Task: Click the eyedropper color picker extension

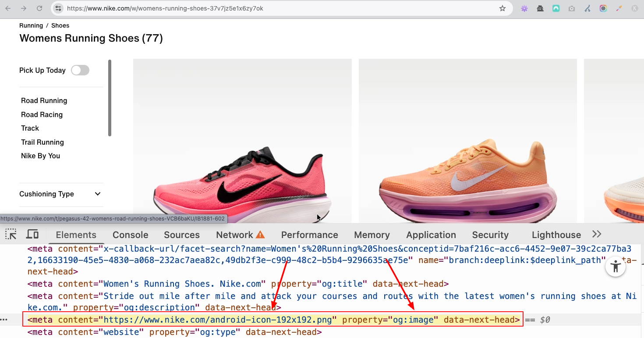Action: 619,8
